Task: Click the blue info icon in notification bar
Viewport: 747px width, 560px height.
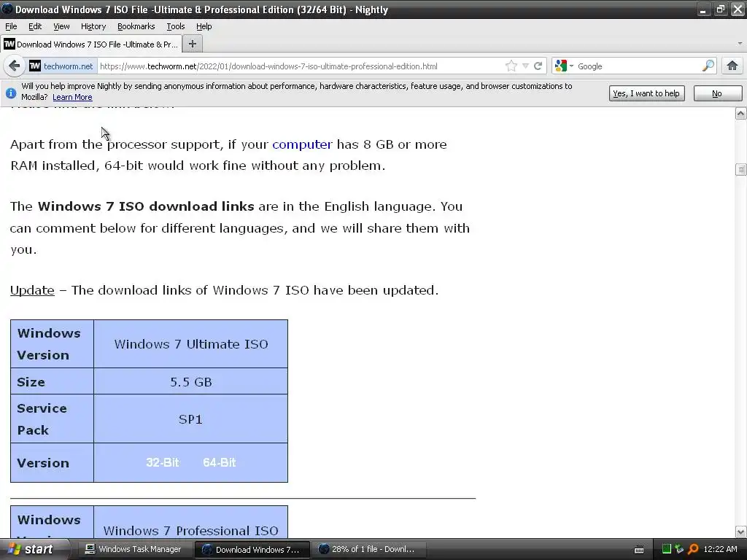Action: click(11, 93)
